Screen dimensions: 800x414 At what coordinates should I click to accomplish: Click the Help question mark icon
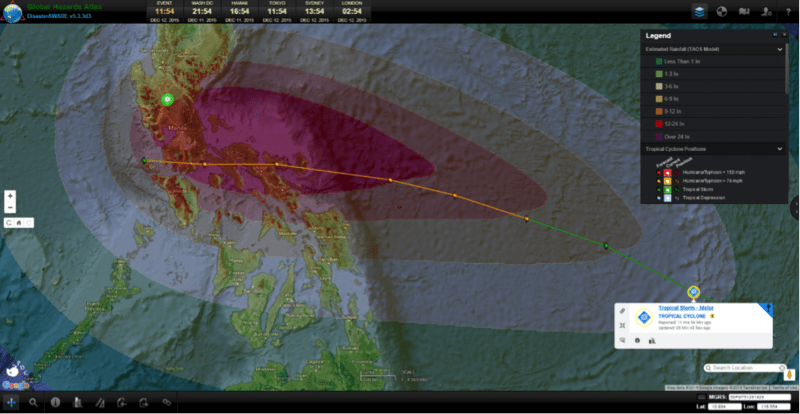[786, 11]
